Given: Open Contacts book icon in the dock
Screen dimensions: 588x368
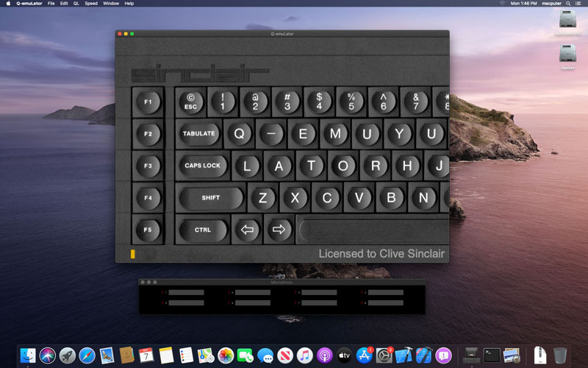Looking at the screenshot, I should coord(126,355).
